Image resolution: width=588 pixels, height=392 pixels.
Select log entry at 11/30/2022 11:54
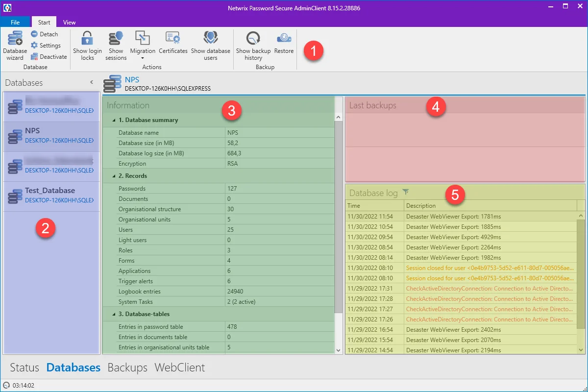[x=462, y=216]
